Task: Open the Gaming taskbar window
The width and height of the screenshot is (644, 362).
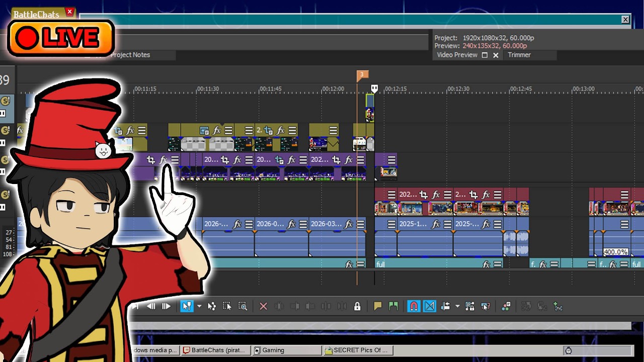Action: point(287,350)
